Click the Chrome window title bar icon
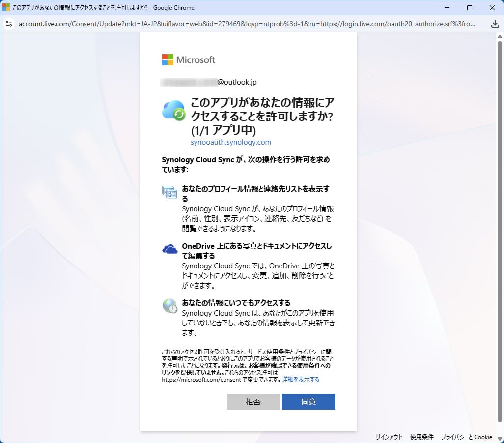 tap(6, 8)
